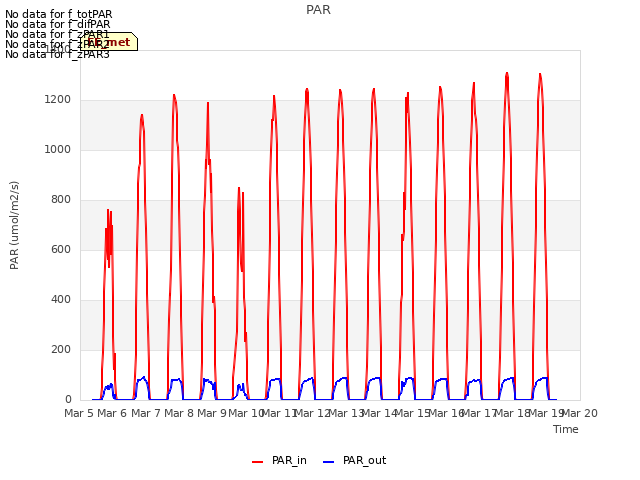
Task: Click the y-axis tick 600
Action: point(61,249)
